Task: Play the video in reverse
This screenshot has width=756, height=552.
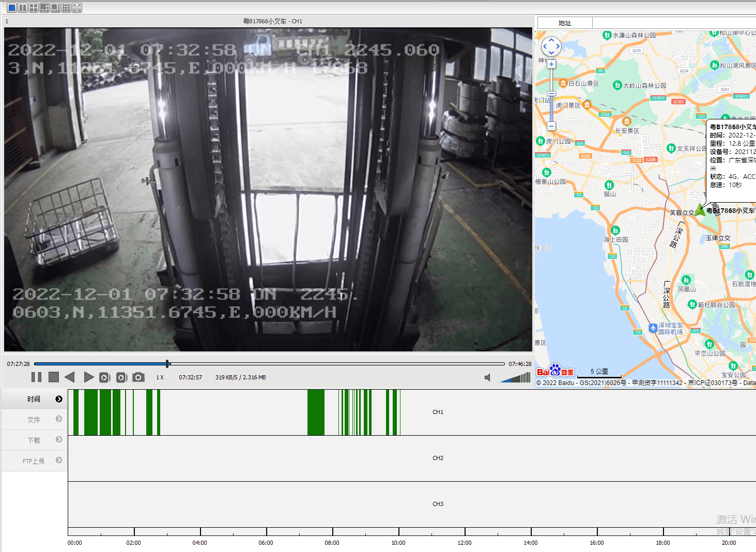Action: coord(70,377)
